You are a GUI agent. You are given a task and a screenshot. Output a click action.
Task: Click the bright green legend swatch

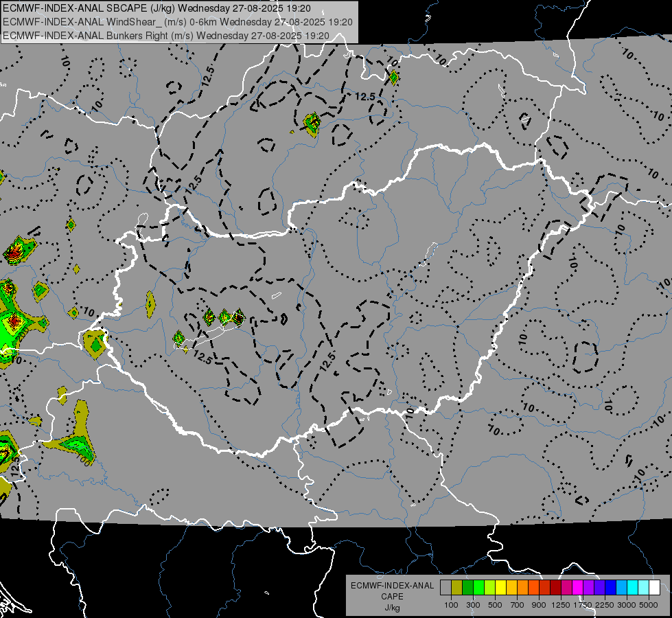(478, 588)
